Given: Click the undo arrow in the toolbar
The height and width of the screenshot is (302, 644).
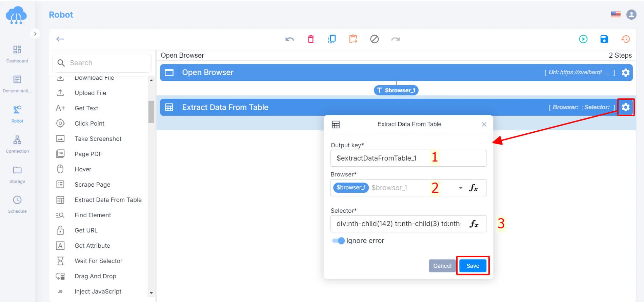Looking at the screenshot, I should [x=289, y=39].
